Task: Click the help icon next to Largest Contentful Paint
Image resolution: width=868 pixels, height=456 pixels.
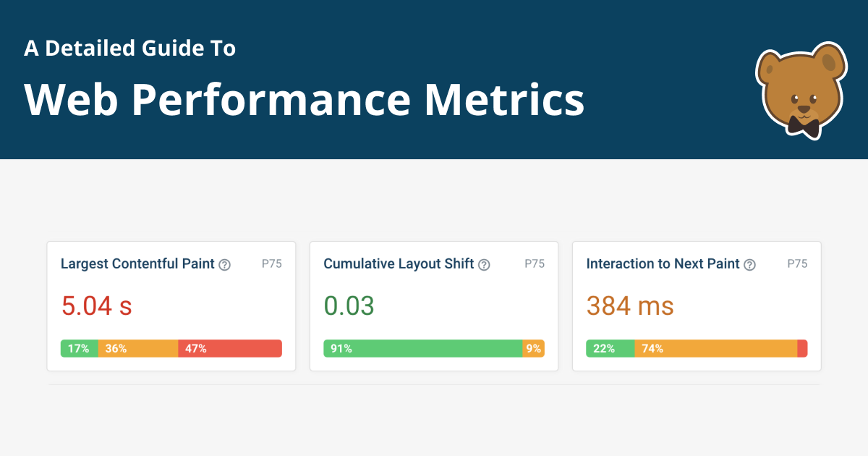Action: point(225,264)
